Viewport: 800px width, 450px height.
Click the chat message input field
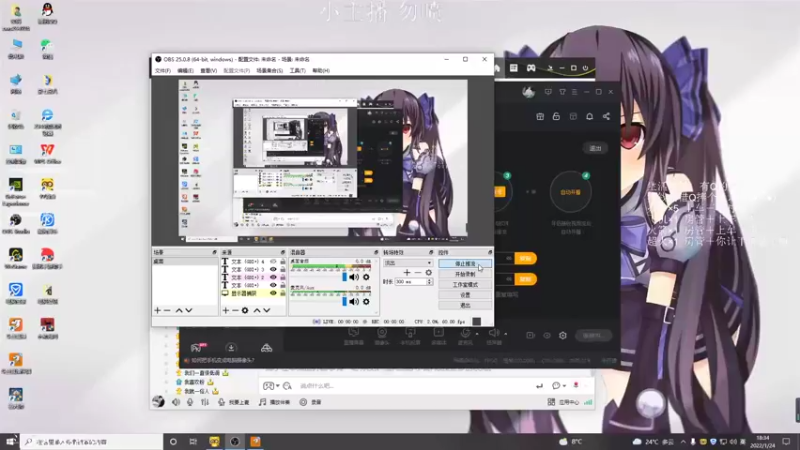pos(413,386)
